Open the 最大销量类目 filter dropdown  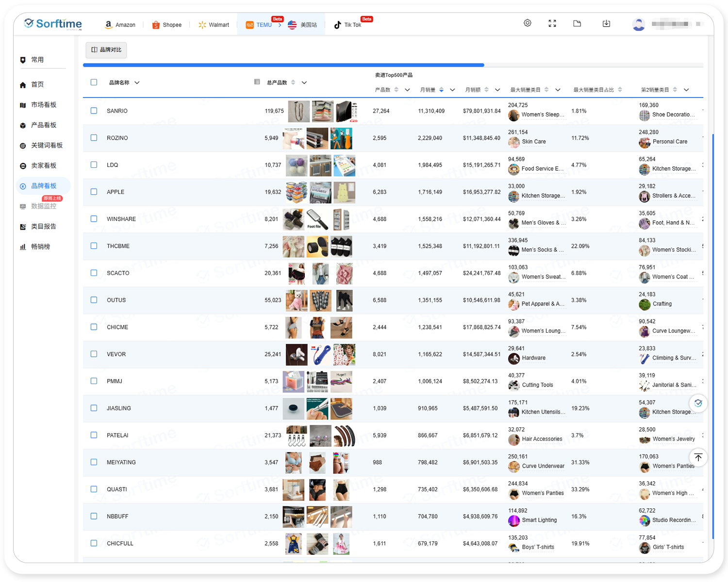(x=558, y=90)
